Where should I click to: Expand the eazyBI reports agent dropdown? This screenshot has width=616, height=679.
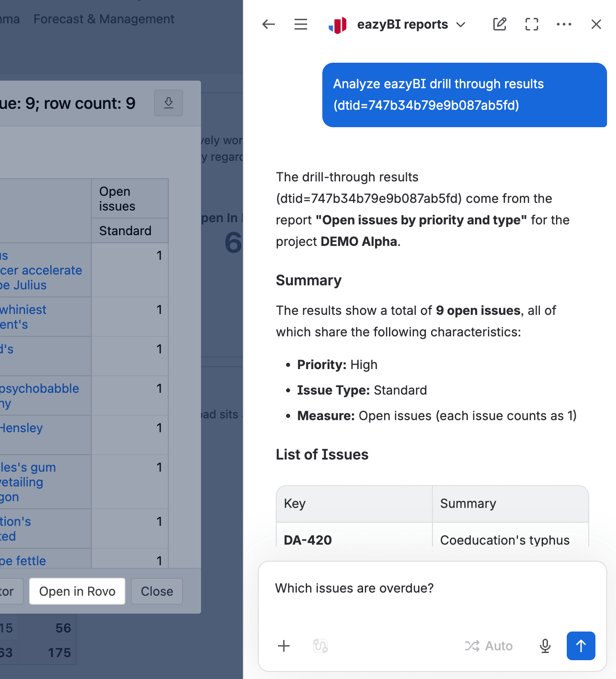pos(461,25)
